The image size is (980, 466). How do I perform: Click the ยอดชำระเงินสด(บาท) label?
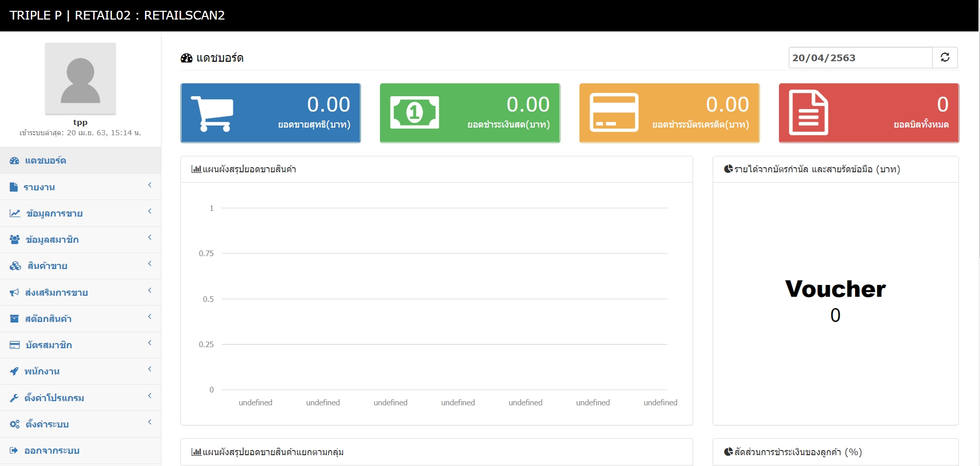point(509,124)
